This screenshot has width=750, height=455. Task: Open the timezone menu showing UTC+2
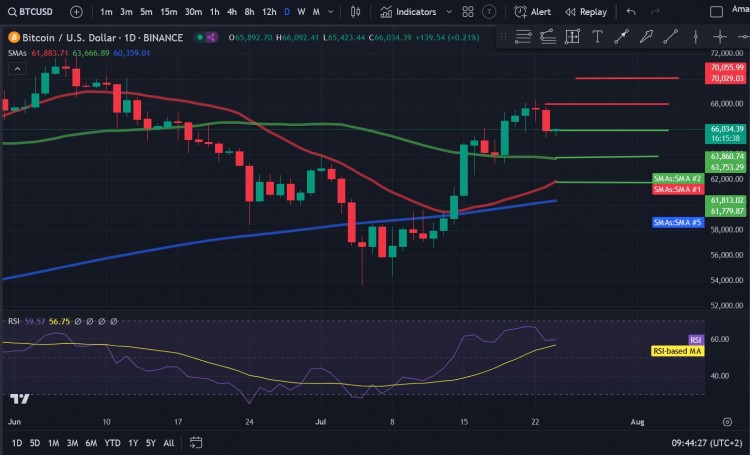click(x=706, y=443)
